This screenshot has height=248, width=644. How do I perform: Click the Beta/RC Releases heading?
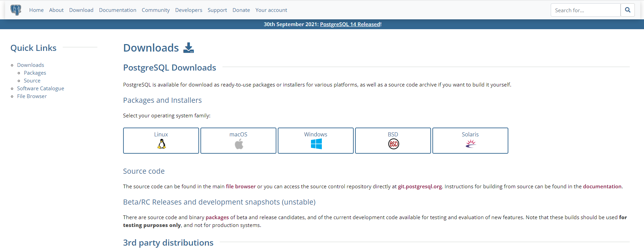tap(219, 202)
